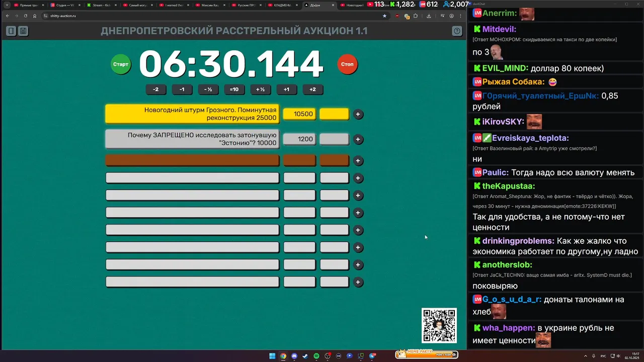This screenshot has height=362, width=644.
Task: Click the MEME PARTY progress bar overlay
Action: (426, 354)
